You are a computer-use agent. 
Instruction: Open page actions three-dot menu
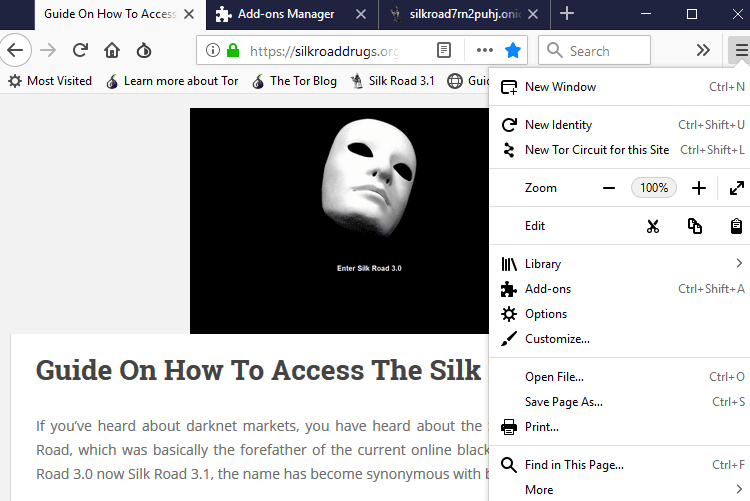pos(485,50)
